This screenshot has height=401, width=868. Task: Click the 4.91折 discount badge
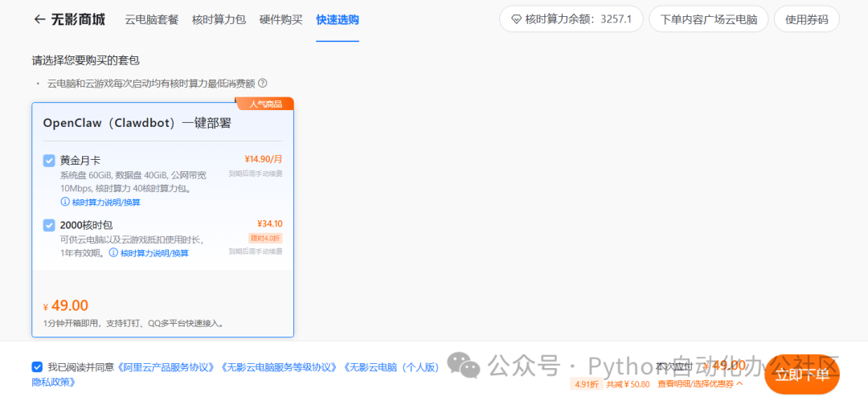(x=584, y=384)
